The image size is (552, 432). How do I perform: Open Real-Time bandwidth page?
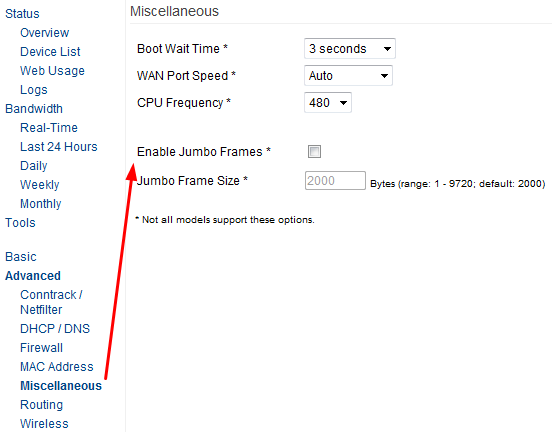point(49,128)
